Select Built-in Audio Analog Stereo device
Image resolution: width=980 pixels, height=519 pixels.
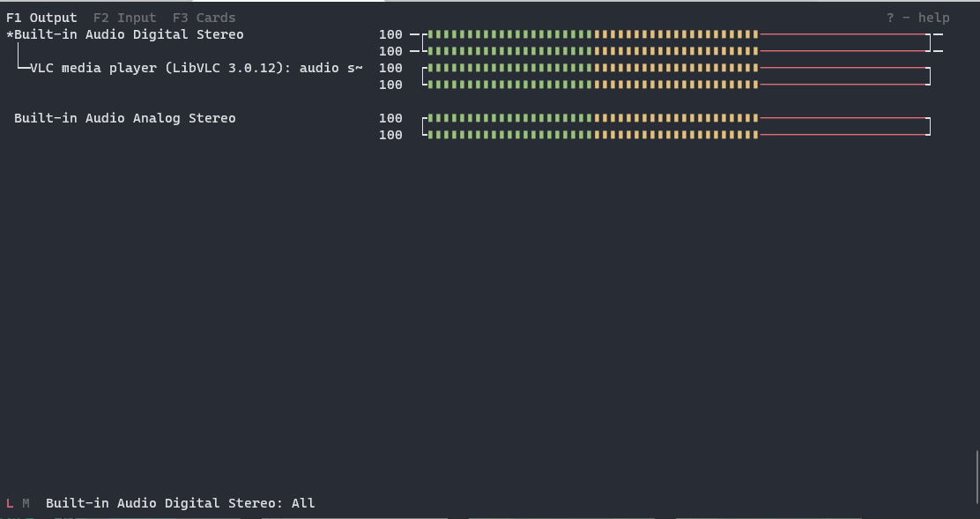(x=125, y=118)
